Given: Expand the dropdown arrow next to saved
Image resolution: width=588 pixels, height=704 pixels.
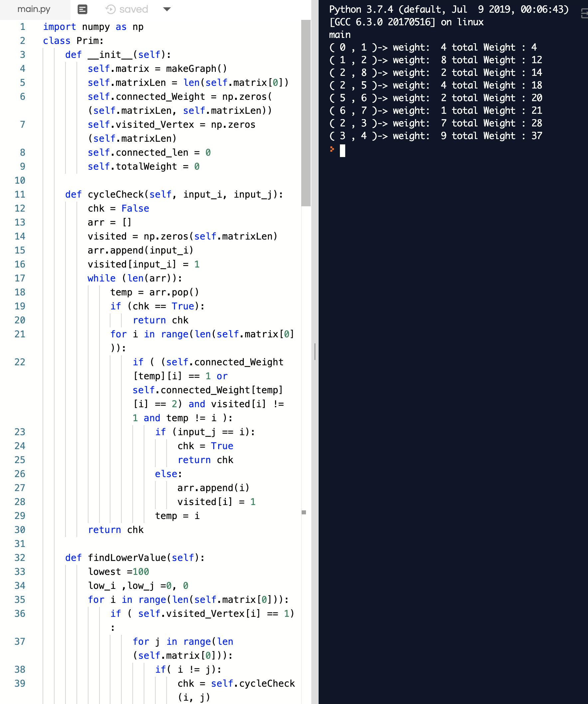Looking at the screenshot, I should (167, 9).
